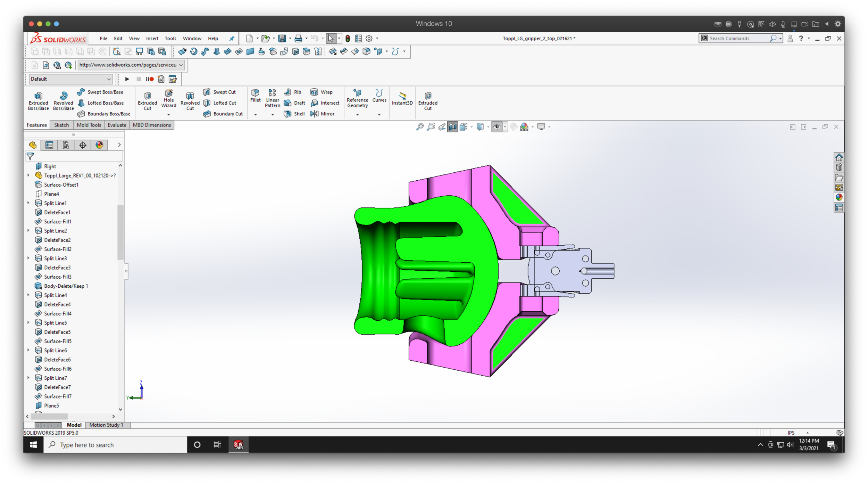This screenshot has height=484, width=868.
Task: Use the Wrap feature
Action: (322, 92)
